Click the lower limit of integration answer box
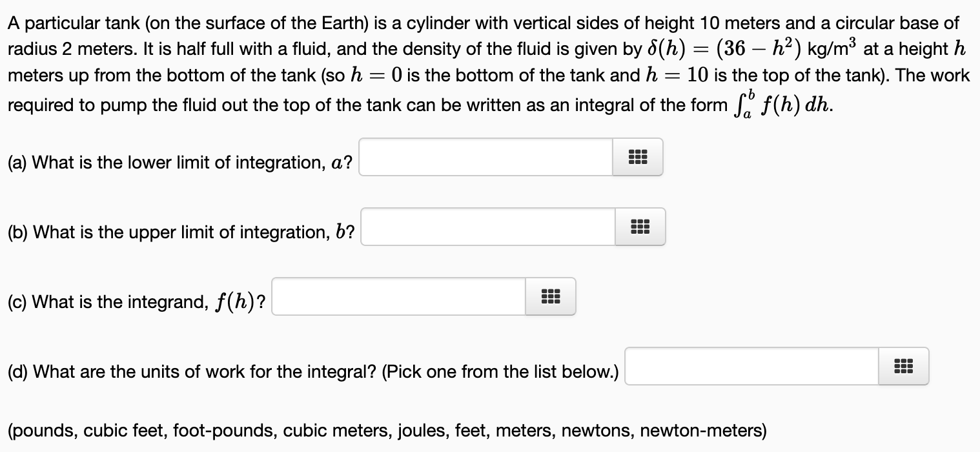The width and height of the screenshot is (980, 452). [x=485, y=157]
